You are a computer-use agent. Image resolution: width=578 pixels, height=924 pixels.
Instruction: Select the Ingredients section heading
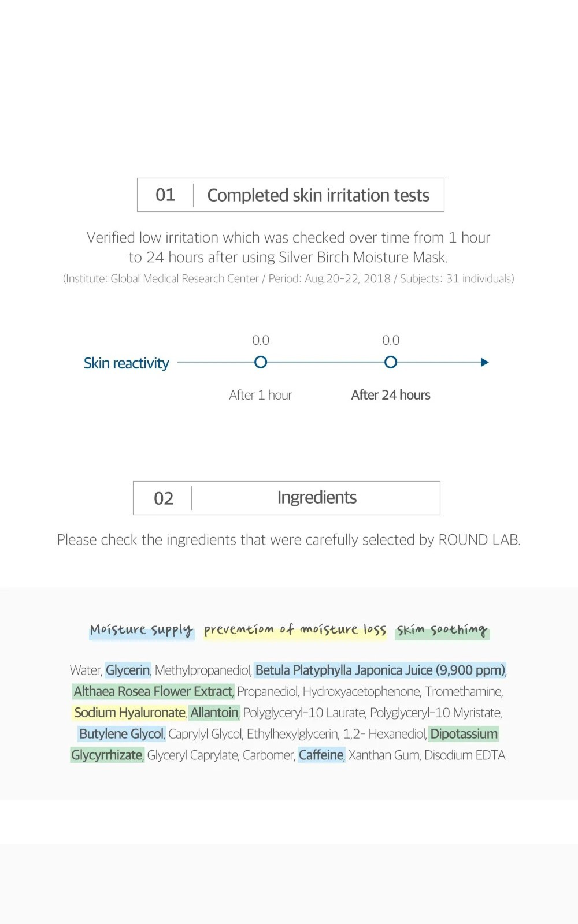pos(317,497)
